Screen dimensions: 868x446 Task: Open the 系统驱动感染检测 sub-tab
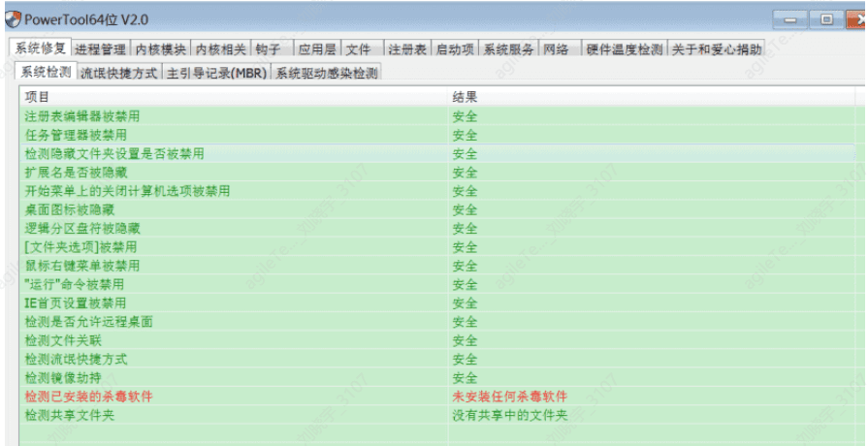click(x=325, y=73)
